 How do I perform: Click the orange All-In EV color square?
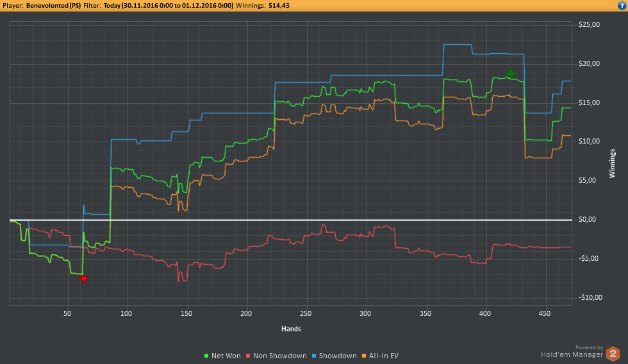pos(363,356)
